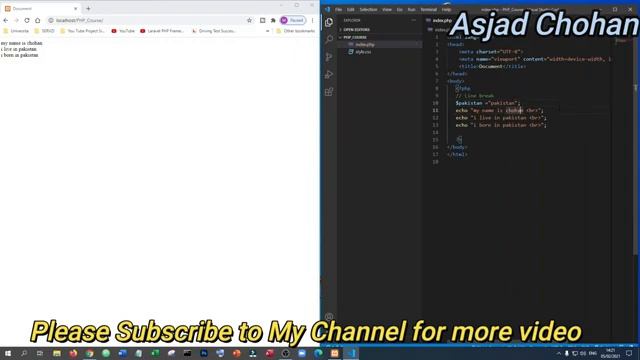Open the Run menu in VS Code

pos(411,9)
